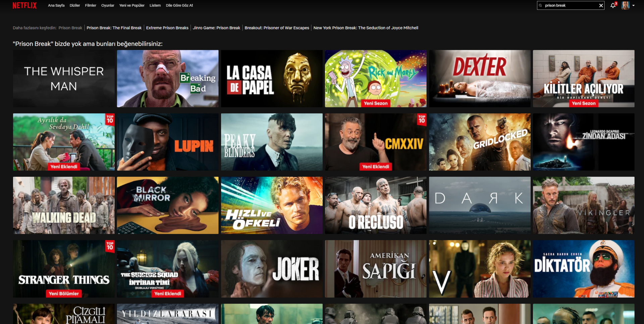Select Prison Break: The Final Break link

click(x=114, y=28)
